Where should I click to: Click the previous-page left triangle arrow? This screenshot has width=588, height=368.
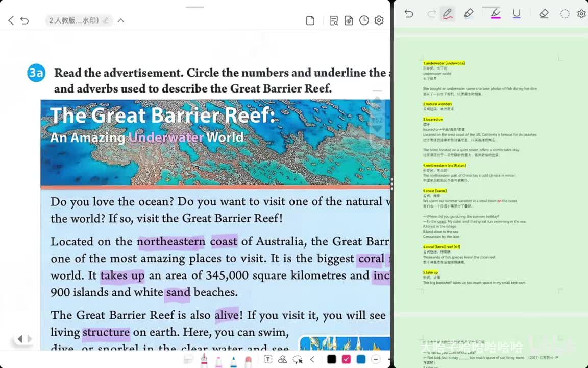pyautogui.click(x=19, y=339)
